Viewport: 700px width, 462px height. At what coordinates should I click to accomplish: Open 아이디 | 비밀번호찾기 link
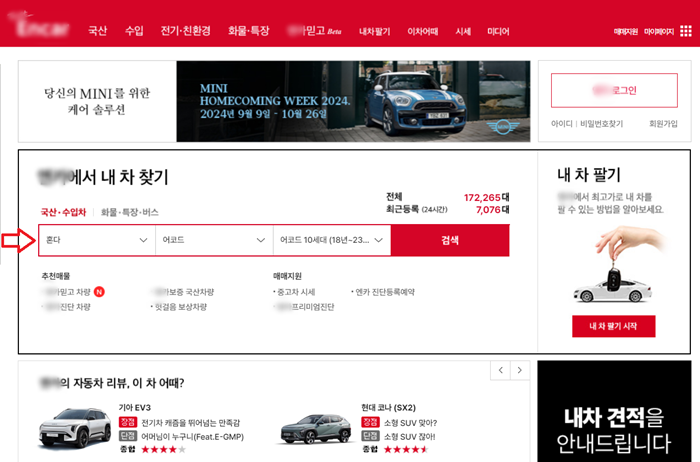pos(587,124)
